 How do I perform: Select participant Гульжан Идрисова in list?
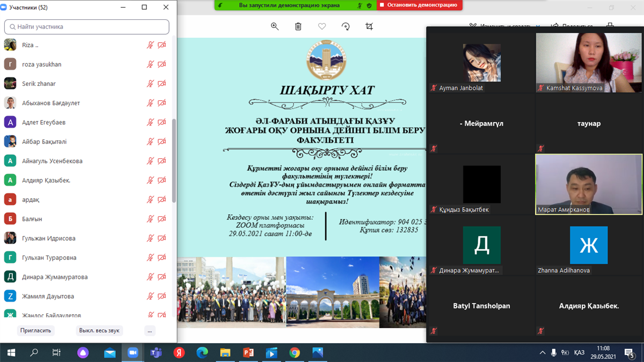pyautogui.click(x=49, y=238)
